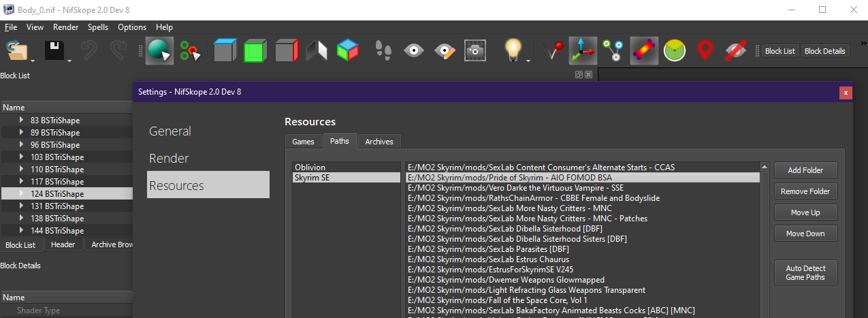Image resolution: width=868 pixels, height=318 pixels.
Task: Click the flip view black-white icon
Action: tap(317, 51)
